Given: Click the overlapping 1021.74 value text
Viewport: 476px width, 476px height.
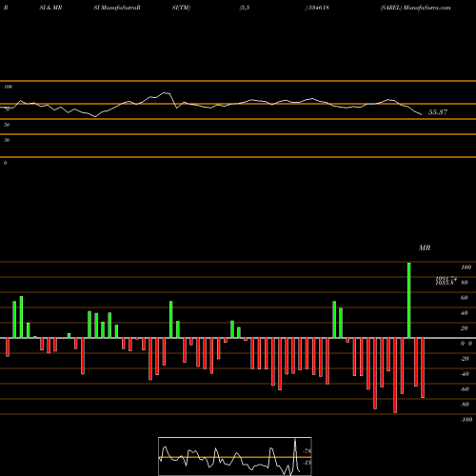Looking at the screenshot, I should click(x=446, y=279).
